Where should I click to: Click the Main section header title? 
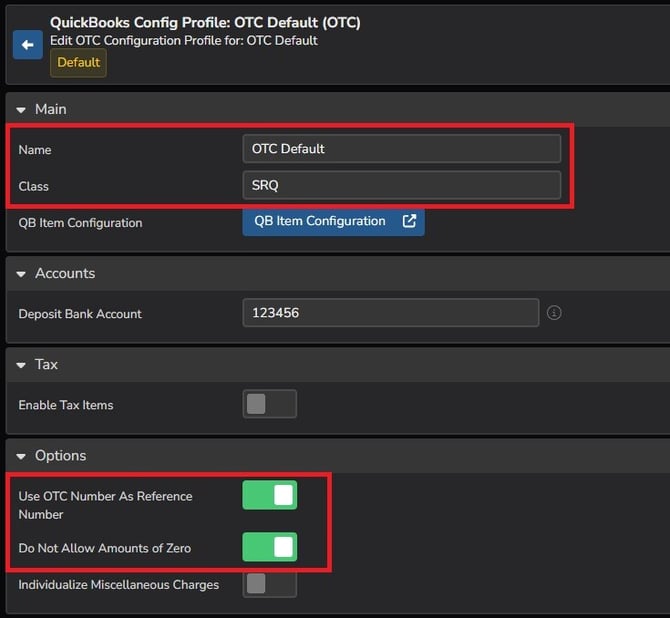coord(51,109)
